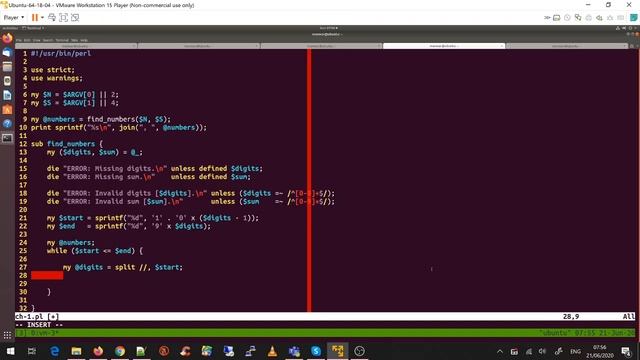Show Applications grid in the Ubuntu dock
640x360 pixels.
point(7,336)
